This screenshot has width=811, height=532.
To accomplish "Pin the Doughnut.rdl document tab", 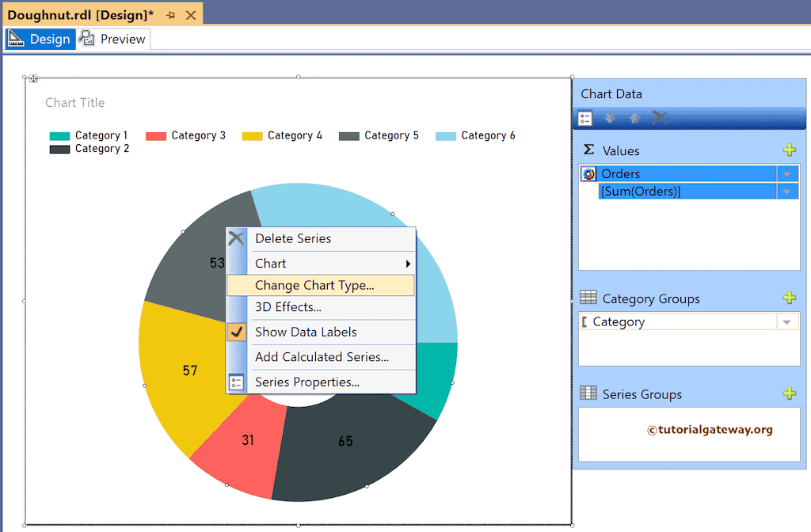I will (x=170, y=15).
